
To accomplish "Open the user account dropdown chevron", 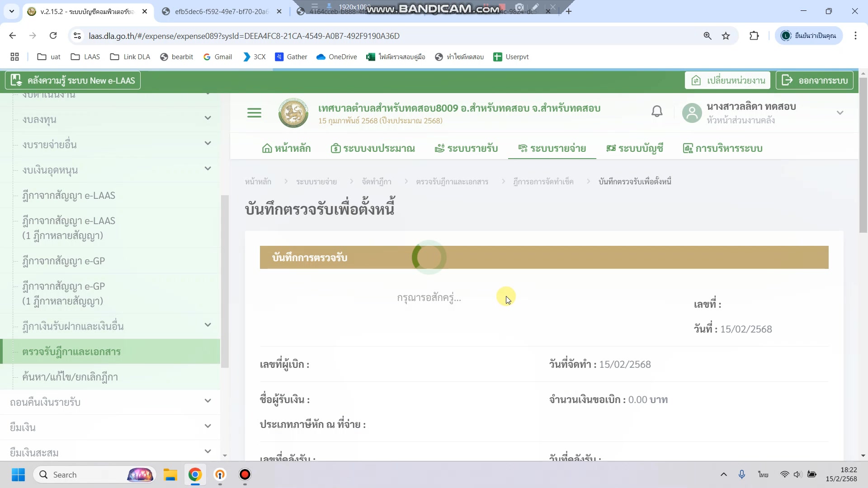I will [x=840, y=113].
